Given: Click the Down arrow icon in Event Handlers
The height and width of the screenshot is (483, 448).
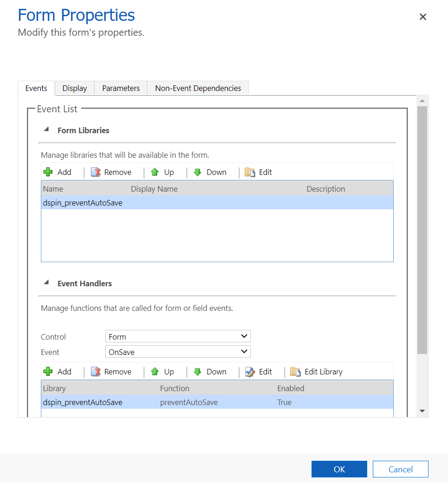Looking at the screenshot, I should click(x=197, y=372).
